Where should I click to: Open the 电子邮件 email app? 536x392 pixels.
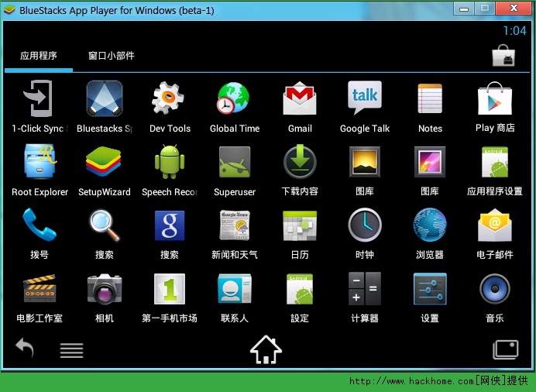click(x=495, y=225)
